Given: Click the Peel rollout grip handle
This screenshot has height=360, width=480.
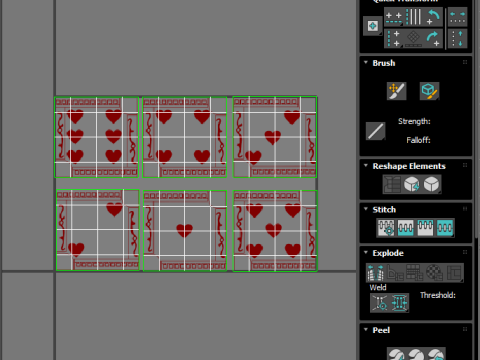Looking at the screenshot, I should point(465,329).
